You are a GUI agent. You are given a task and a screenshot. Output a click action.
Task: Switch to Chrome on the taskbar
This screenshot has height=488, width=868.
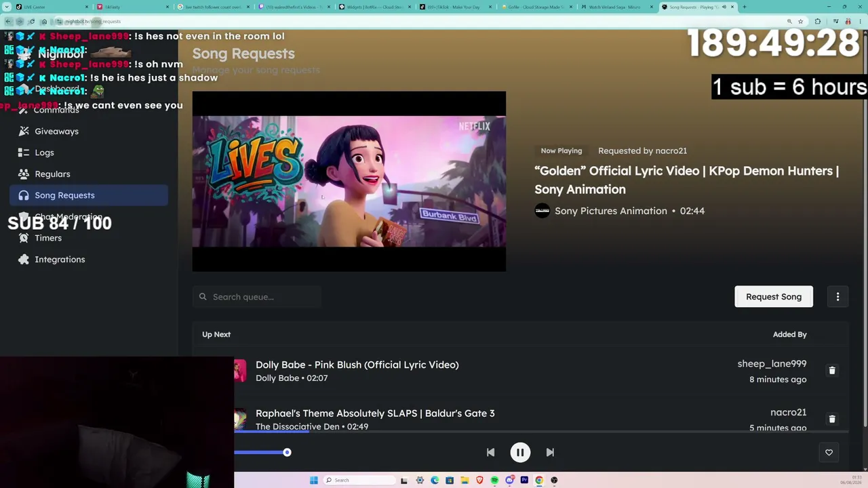tap(539, 480)
